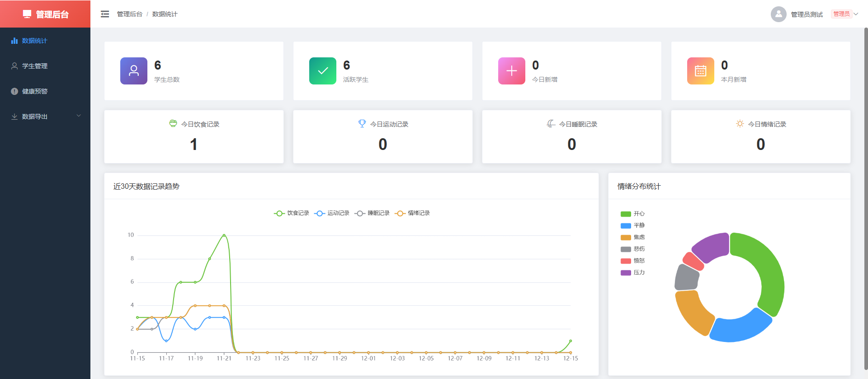This screenshot has height=379, width=868.
Task: Select 数据统计 in the sidebar
Action: click(x=45, y=41)
